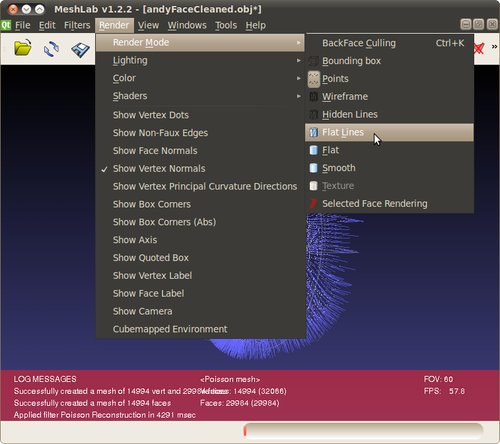Click the Smooth shading cylinder icon
500x444 pixels.
pyautogui.click(x=313, y=168)
